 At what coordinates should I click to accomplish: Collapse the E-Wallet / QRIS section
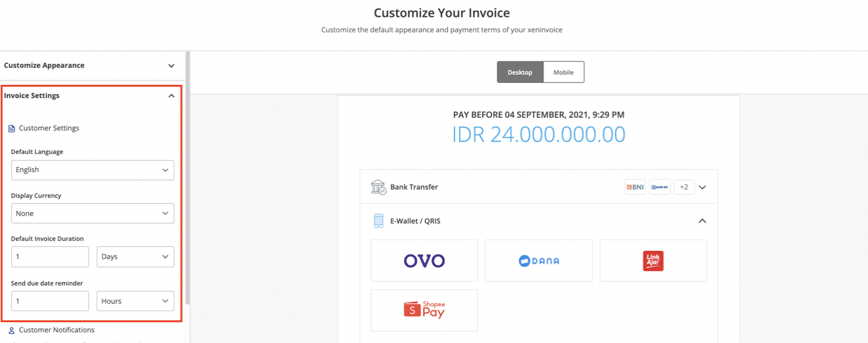coord(702,221)
